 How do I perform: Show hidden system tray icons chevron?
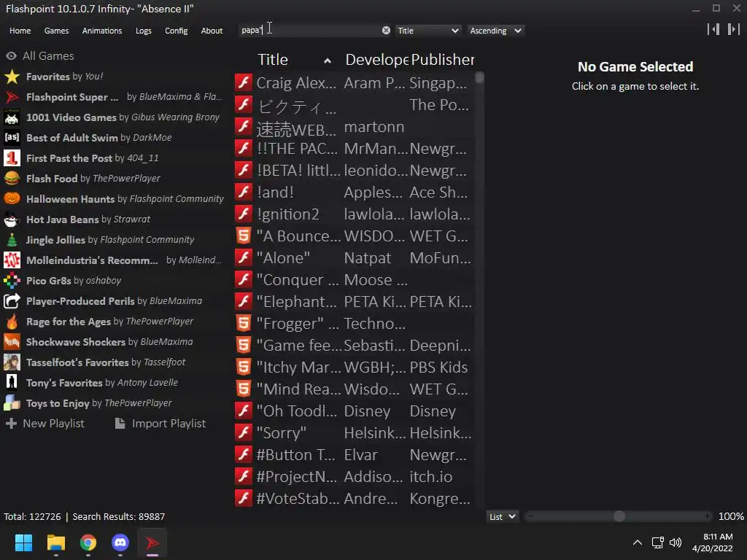pyautogui.click(x=637, y=542)
